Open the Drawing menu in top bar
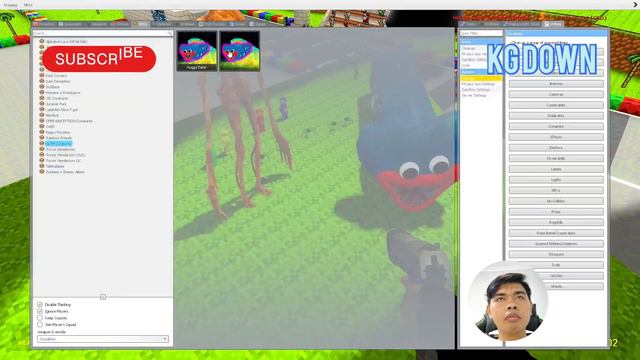The height and width of the screenshot is (360, 640). pos(10,5)
